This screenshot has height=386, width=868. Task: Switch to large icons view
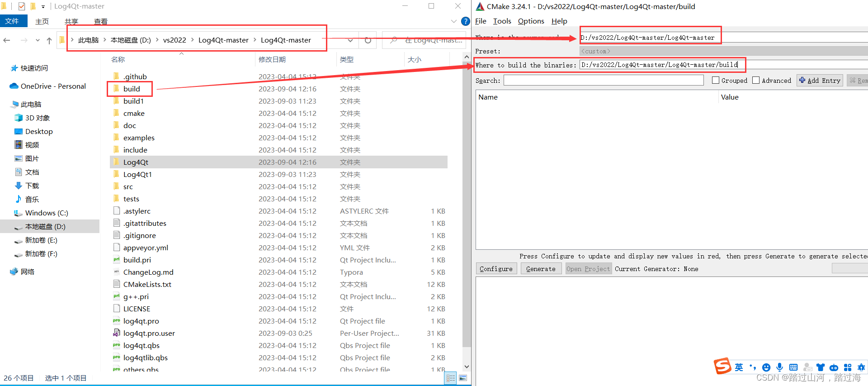[463, 378]
